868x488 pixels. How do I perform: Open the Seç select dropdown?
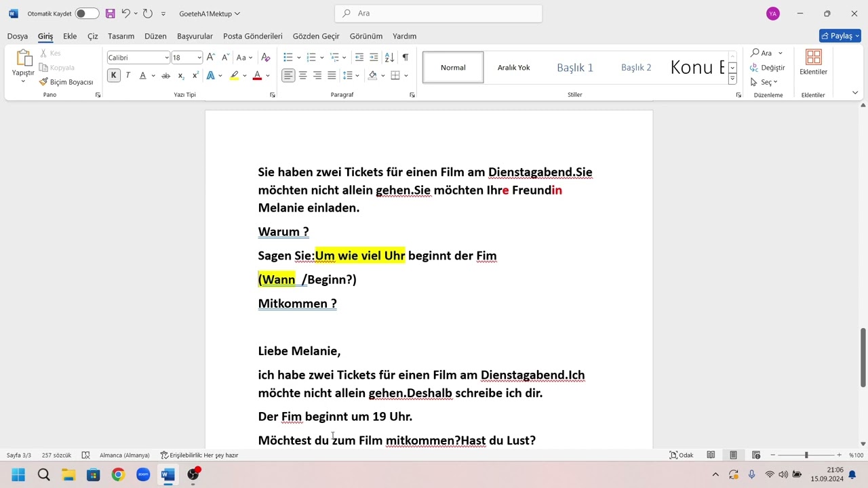point(764,82)
